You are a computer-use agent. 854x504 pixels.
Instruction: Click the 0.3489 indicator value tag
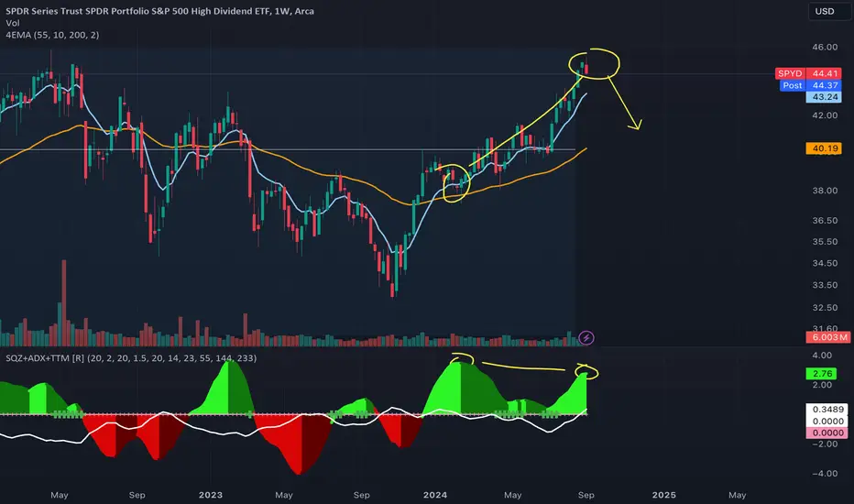tap(827, 410)
